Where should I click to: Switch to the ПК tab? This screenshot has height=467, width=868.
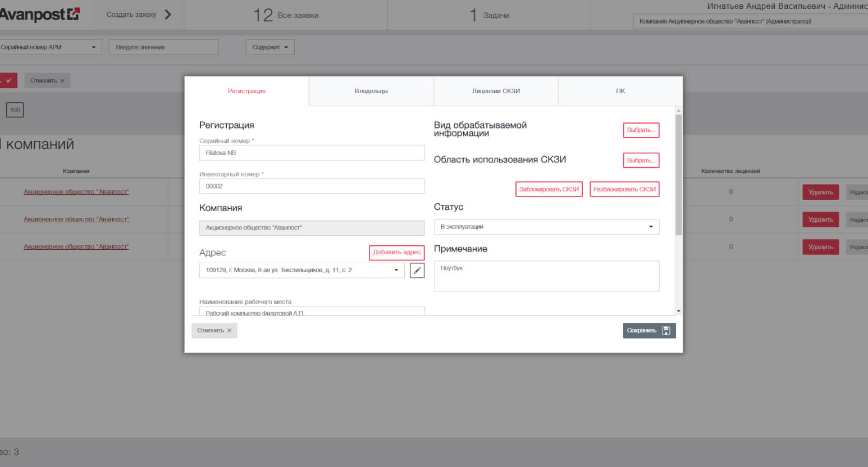(620, 91)
